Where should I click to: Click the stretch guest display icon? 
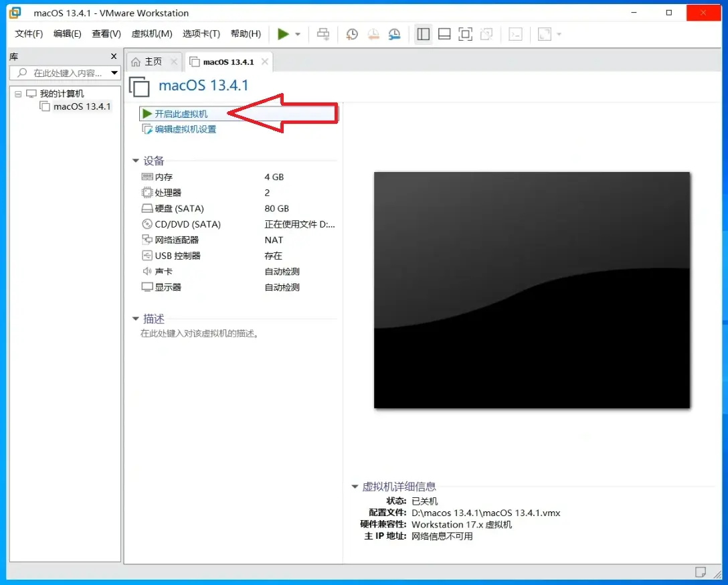pyautogui.click(x=545, y=34)
